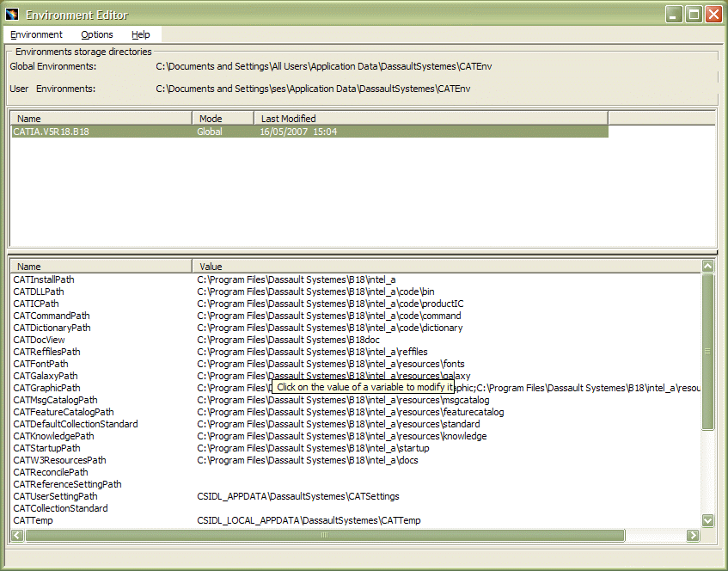The height and width of the screenshot is (571, 728).
Task: Select the CATInstallPath variable
Action: (x=44, y=279)
